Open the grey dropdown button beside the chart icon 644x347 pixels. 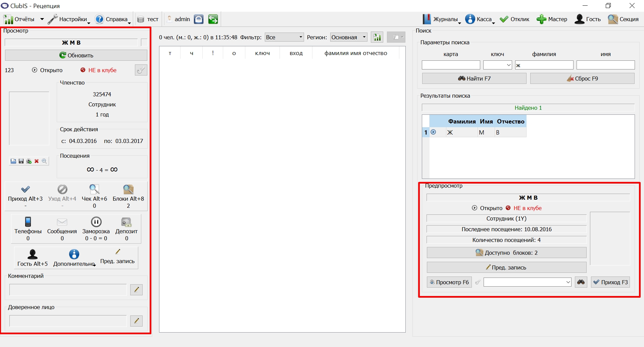point(396,37)
